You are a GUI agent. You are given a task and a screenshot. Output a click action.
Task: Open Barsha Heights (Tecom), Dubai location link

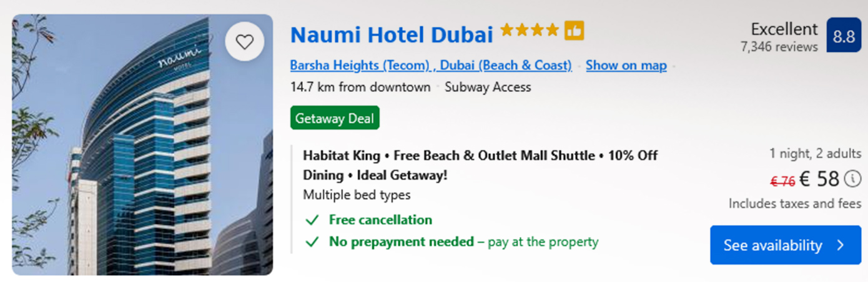pyautogui.click(x=431, y=65)
